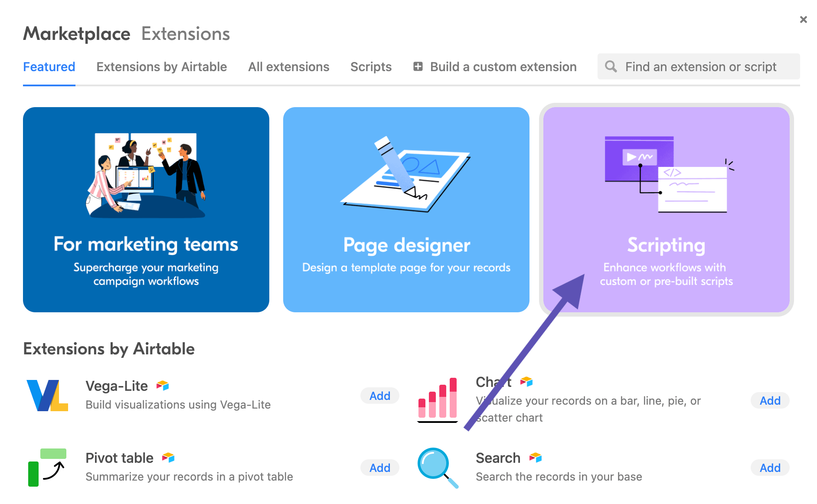
Task: Open the Scripting featured card
Action: 666,209
